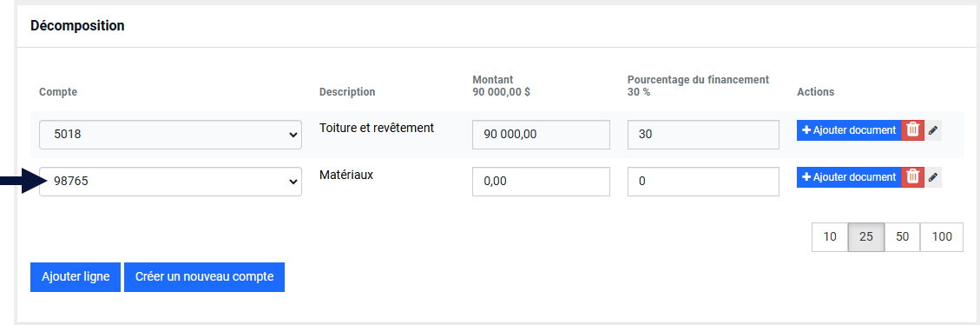This screenshot has height=325, width=980.
Task: Delete the Toiture et revêtement row with the trash icon
Action: pos(912,129)
